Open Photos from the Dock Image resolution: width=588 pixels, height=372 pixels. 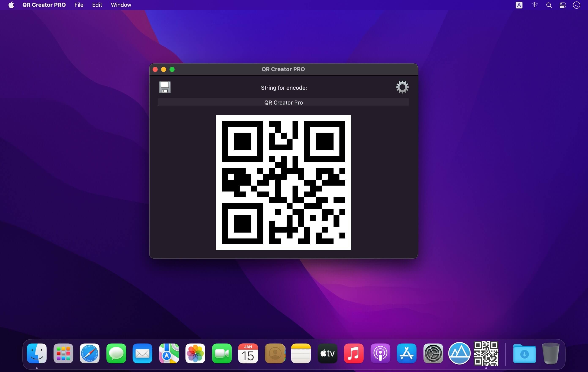click(195, 353)
